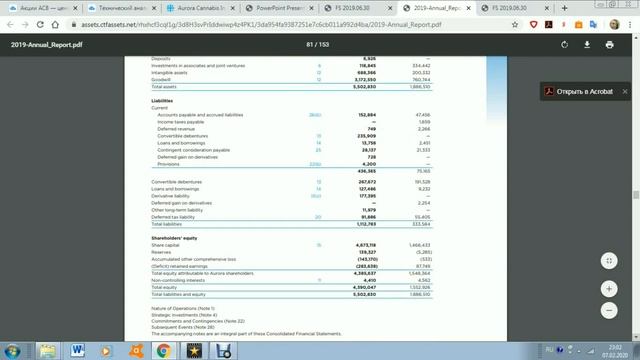Rotate the PDF document clockwise
Viewport: 640px width, 360px height.
(564, 44)
